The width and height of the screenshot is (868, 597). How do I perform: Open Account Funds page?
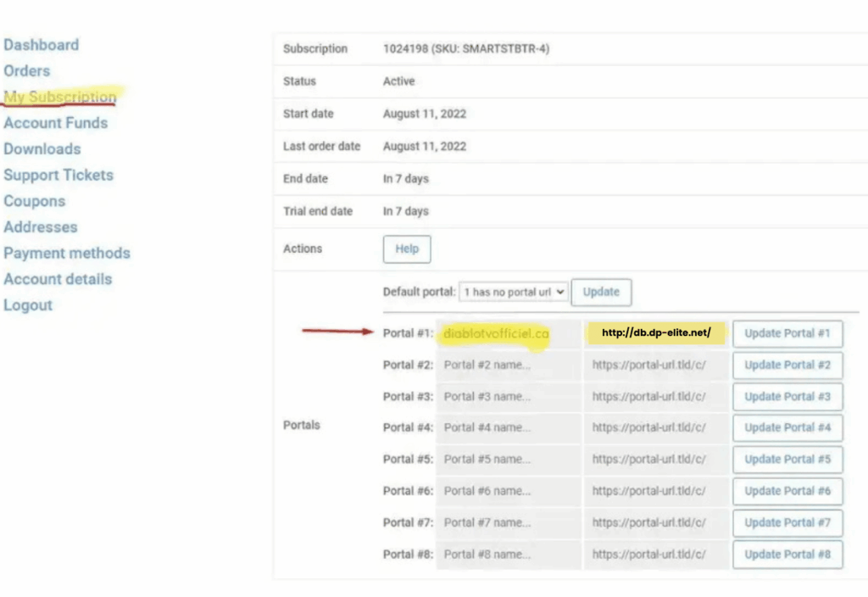click(55, 123)
